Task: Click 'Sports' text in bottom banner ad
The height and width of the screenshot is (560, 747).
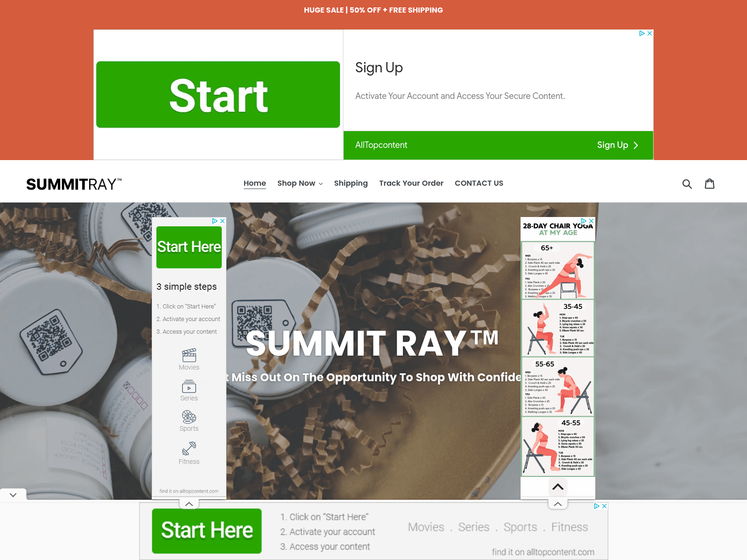Action: pos(521,527)
